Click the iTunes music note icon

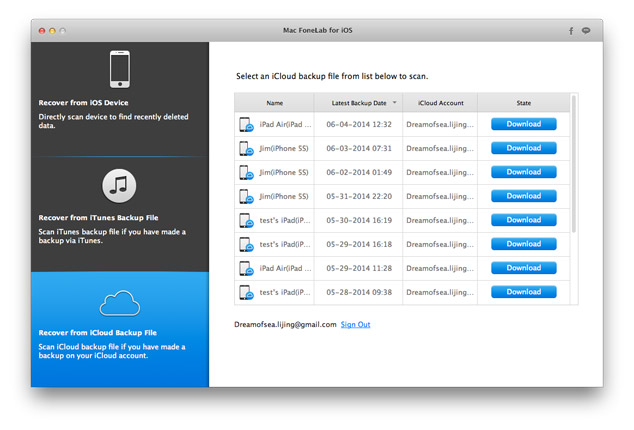[119, 186]
